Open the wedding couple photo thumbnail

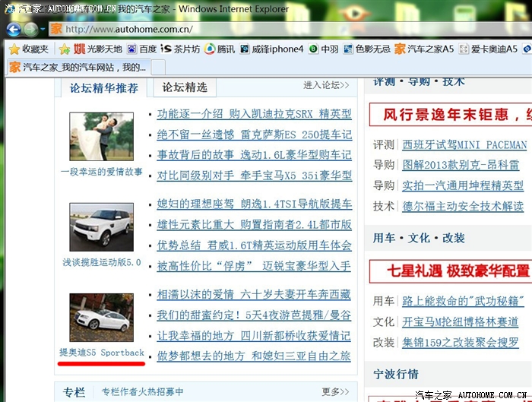coord(101,136)
